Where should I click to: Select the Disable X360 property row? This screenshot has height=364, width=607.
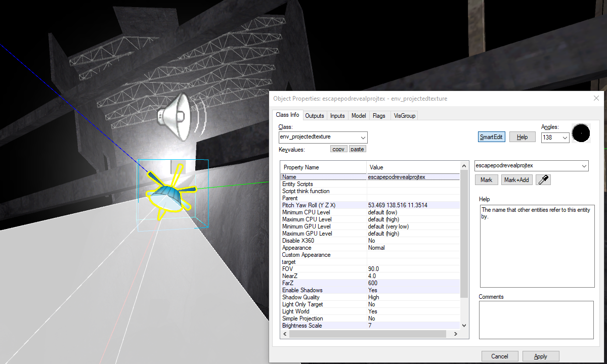pyautogui.click(x=370, y=241)
